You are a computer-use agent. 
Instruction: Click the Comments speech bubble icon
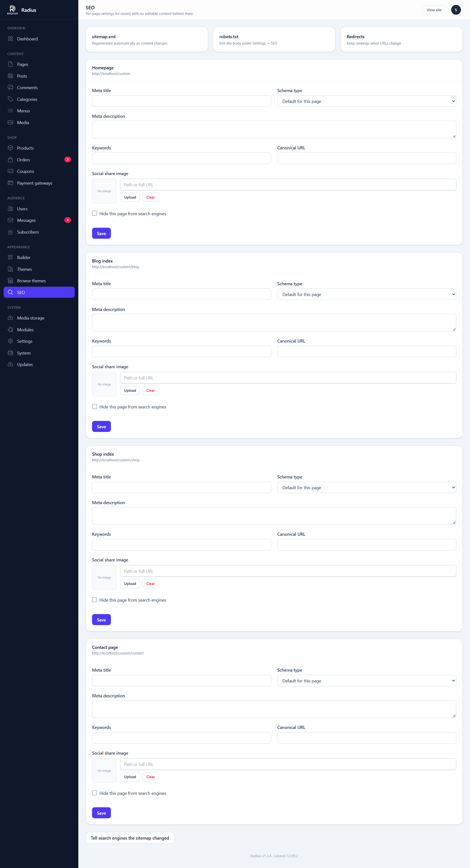click(x=11, y=88)
